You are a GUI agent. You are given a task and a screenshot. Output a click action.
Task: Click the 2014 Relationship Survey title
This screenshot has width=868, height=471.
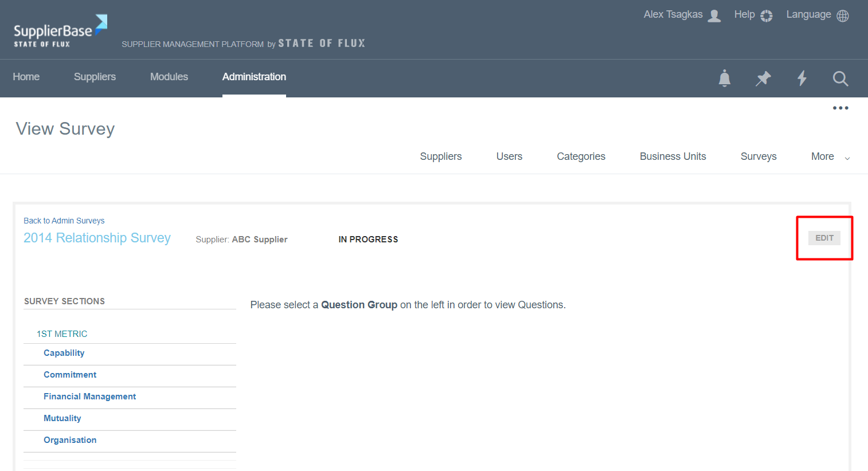tap(96, 238)
